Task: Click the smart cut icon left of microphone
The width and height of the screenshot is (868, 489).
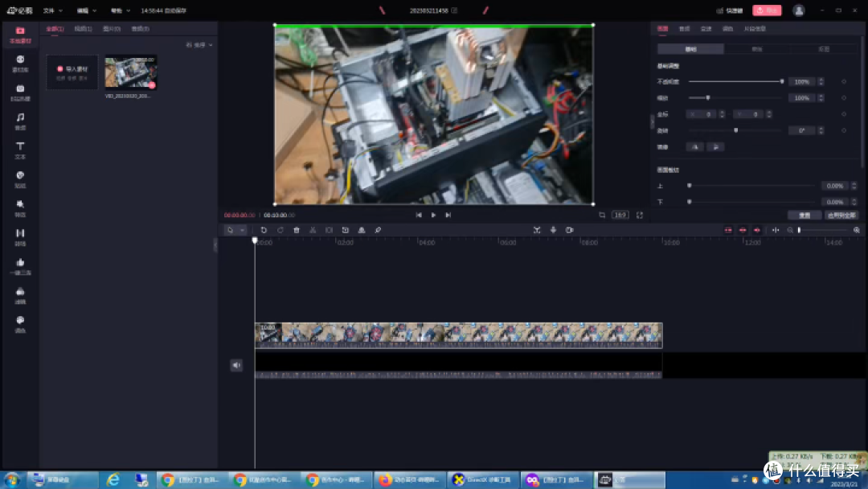Action: tap(536, 230)
